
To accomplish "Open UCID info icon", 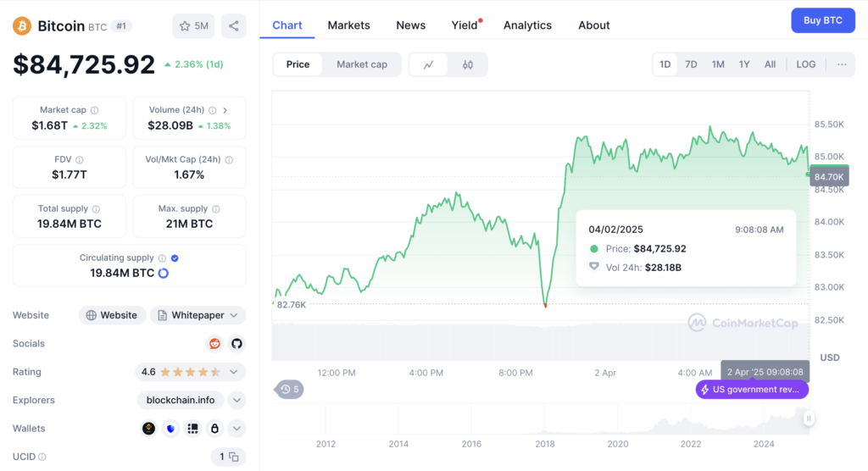I will 42,457.
